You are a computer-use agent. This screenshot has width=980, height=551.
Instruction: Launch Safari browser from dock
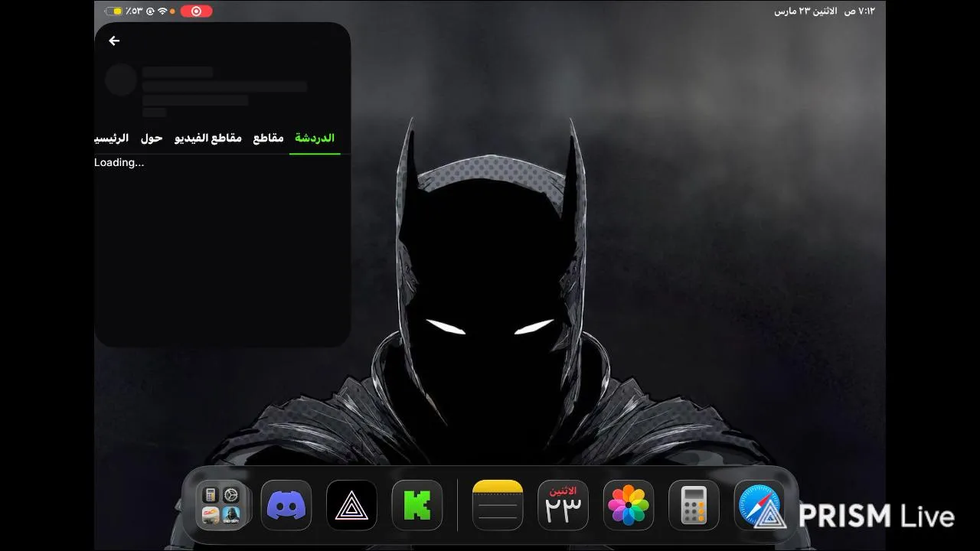tap(759, 505)
